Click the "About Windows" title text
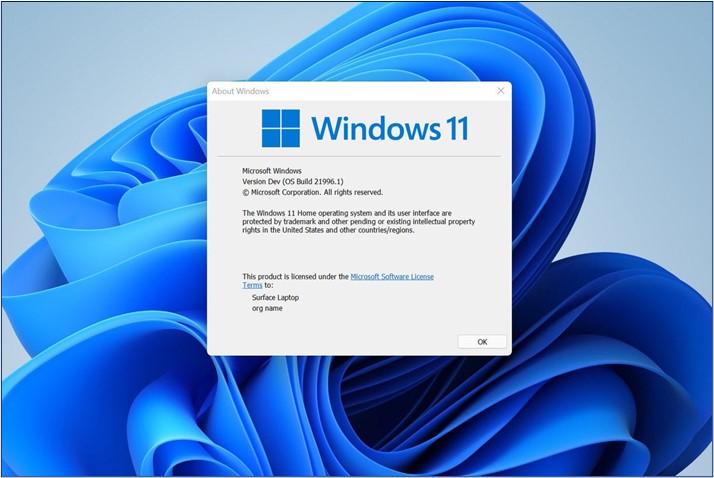Screen dimensions: 714x478 [238, 91]
